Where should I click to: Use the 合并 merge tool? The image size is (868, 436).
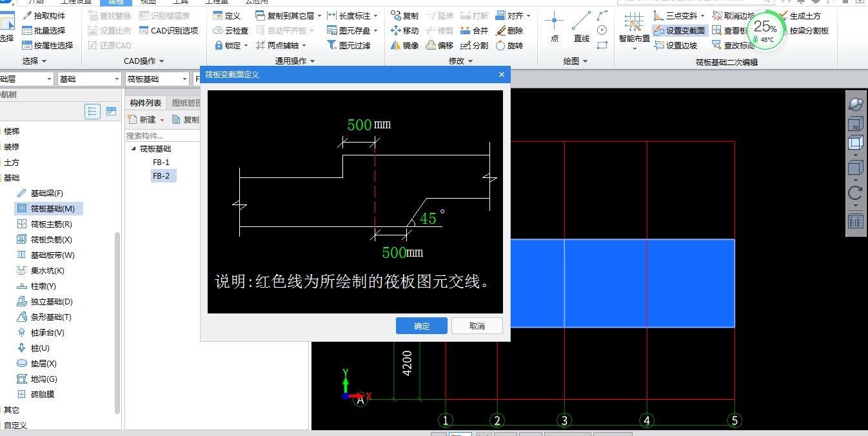tap(475, 30)
